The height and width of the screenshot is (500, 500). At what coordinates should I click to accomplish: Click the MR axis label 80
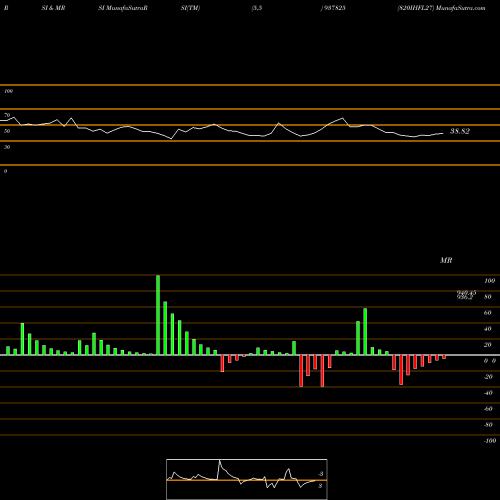[488, 297]
